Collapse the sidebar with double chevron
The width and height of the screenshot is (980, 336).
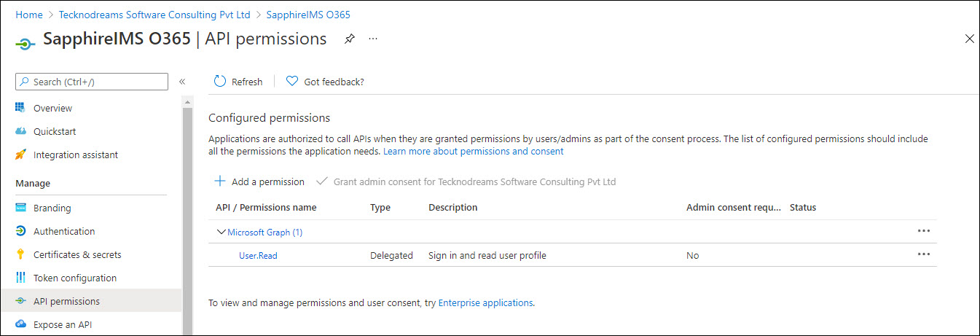tap(182, 82)
